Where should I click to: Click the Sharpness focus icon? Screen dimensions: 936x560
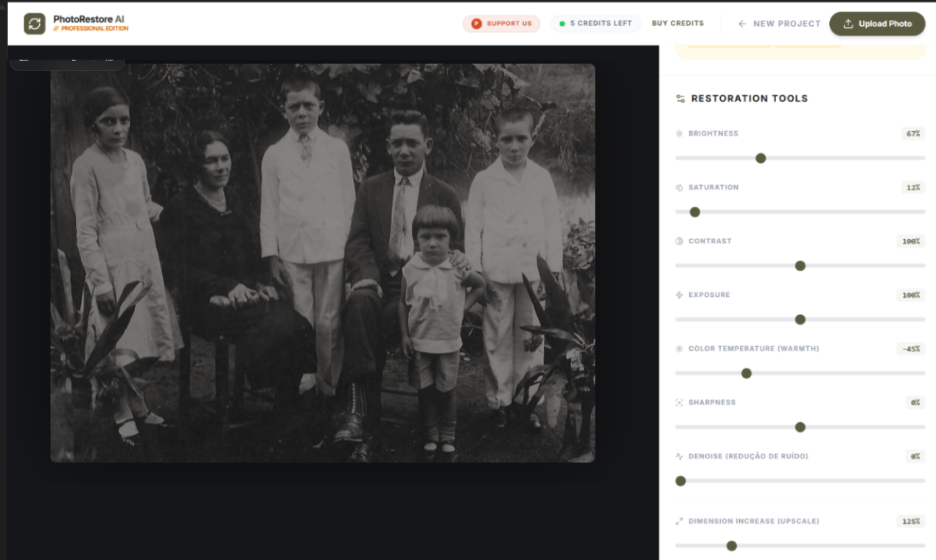[x=680, y=402]
